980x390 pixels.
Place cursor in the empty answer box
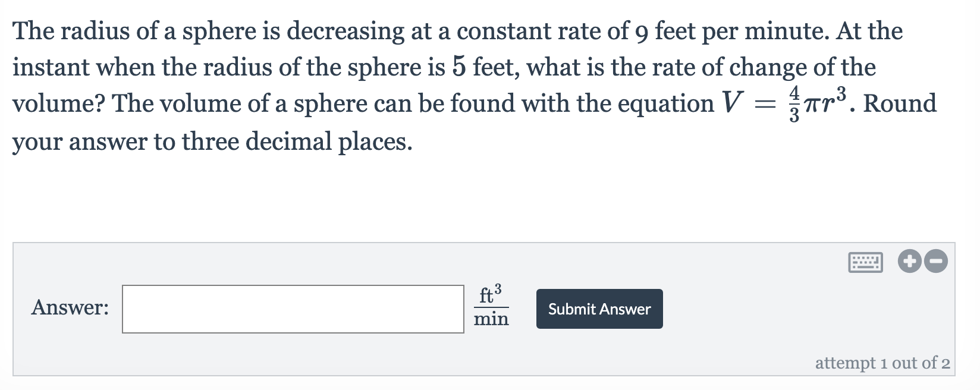(293, 309)
